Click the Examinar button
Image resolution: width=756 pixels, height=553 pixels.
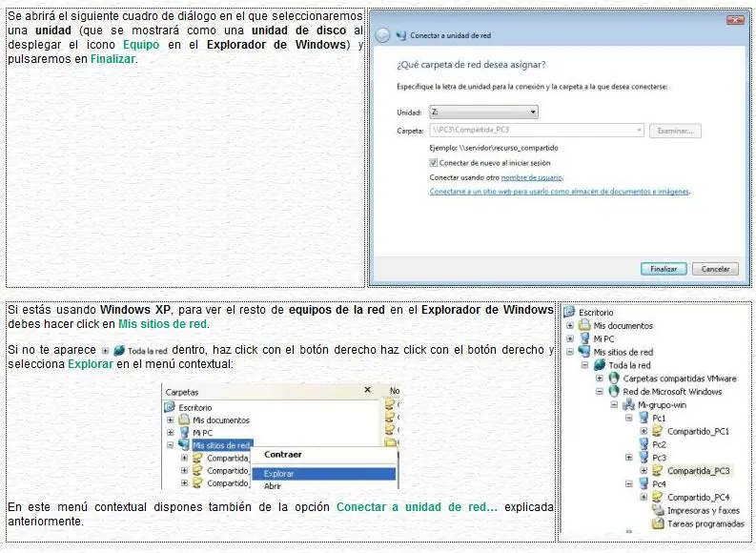(675, 131)
